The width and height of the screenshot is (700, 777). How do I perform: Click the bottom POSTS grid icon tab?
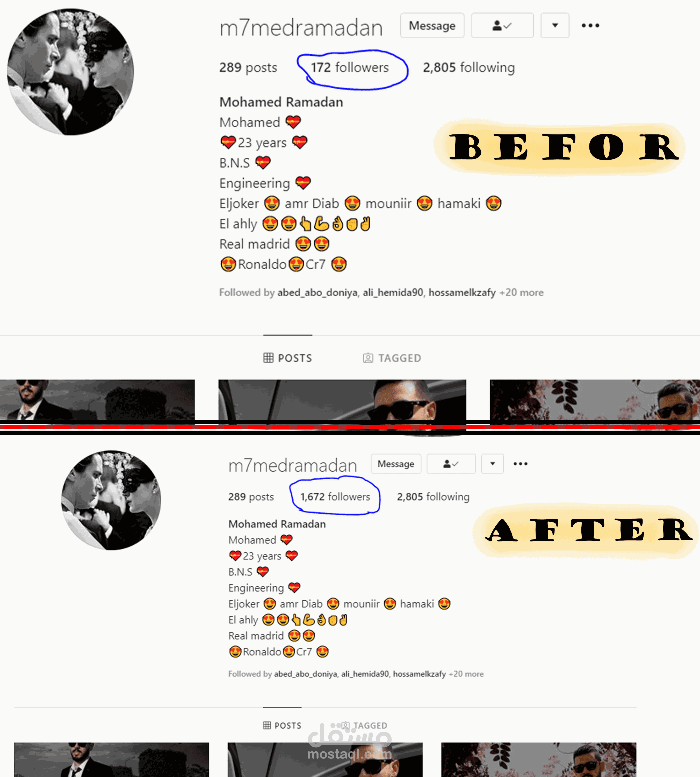coord(282,725)
